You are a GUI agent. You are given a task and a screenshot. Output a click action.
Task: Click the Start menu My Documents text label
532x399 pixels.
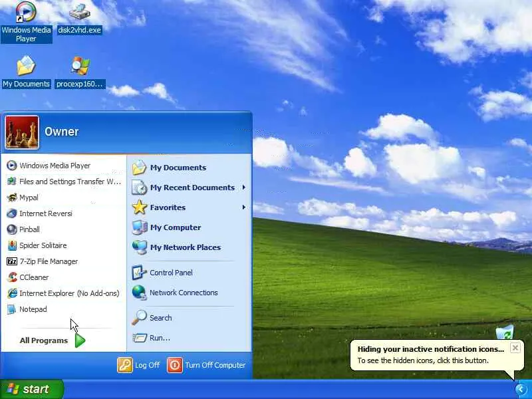178,168
